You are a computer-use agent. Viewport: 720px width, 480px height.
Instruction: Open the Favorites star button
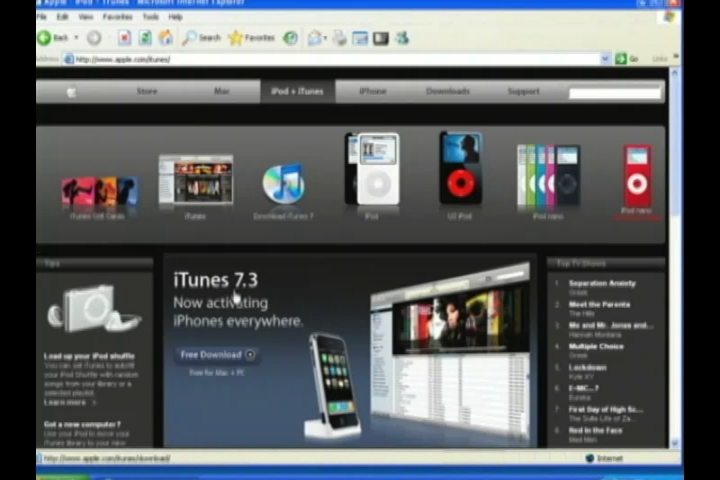(252, 38)
